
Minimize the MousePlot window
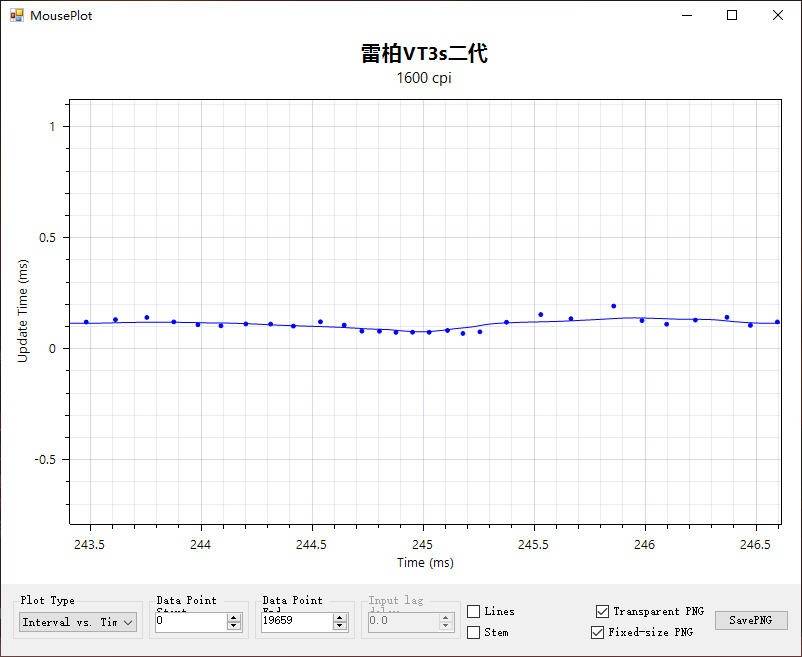click(687, 15)
